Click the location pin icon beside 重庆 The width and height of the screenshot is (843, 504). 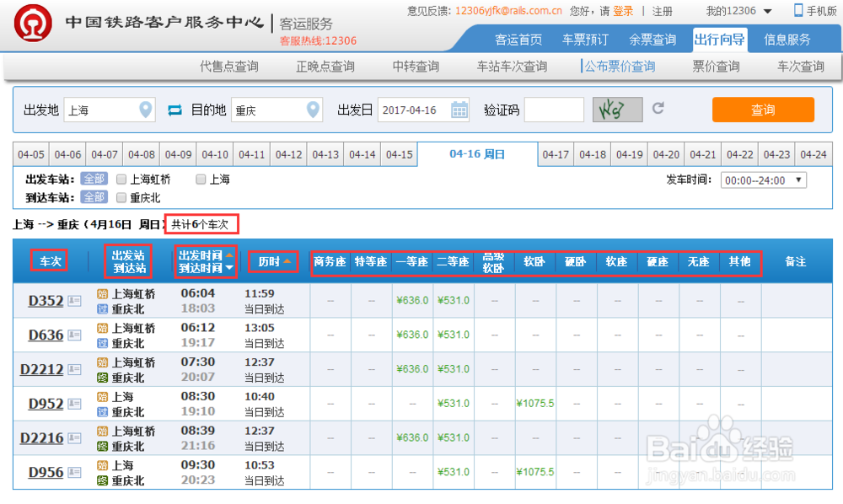(312, 110)
